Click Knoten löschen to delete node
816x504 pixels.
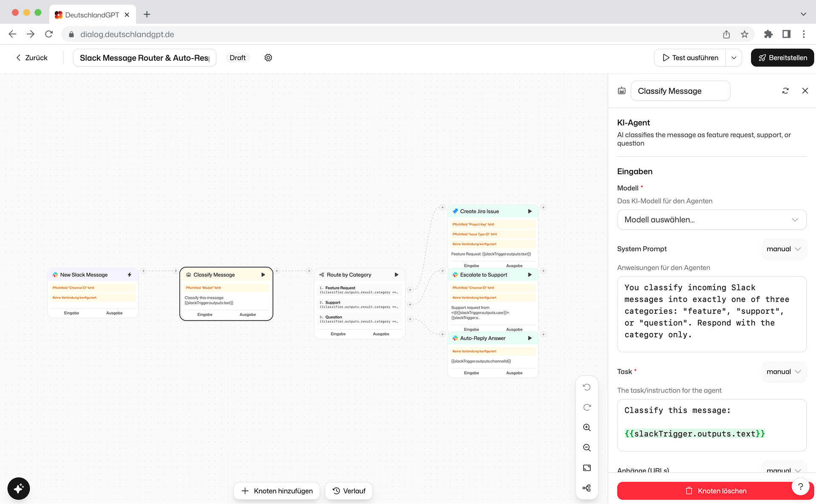[716, 491]
